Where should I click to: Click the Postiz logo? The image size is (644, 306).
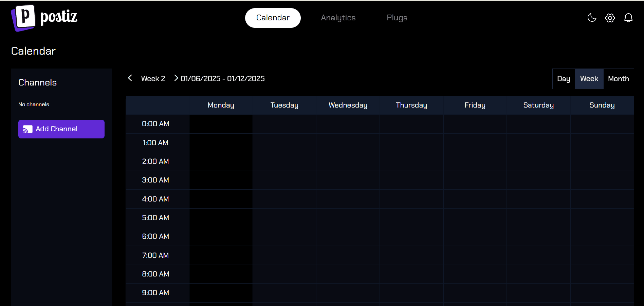click(x=44, y=18)
